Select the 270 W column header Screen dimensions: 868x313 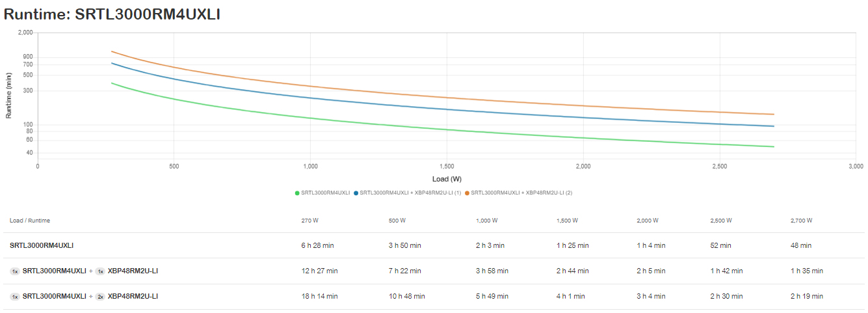point(310,221)
